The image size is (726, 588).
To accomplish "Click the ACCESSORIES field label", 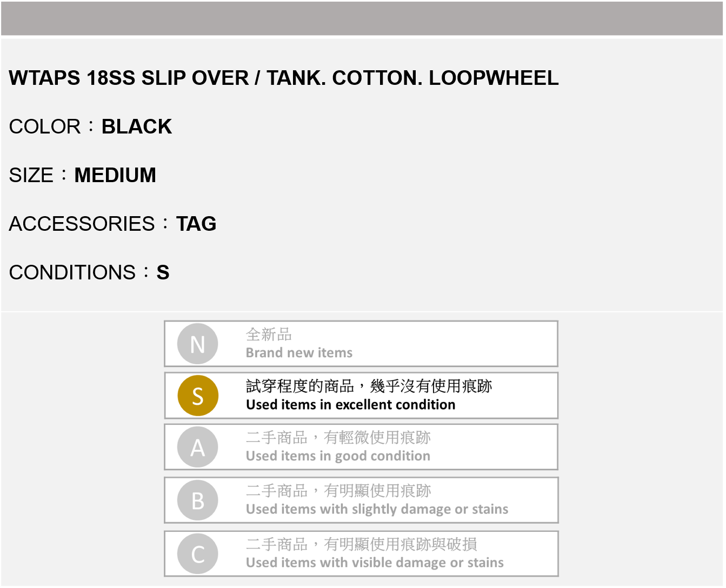I will (x=82, y=224).
